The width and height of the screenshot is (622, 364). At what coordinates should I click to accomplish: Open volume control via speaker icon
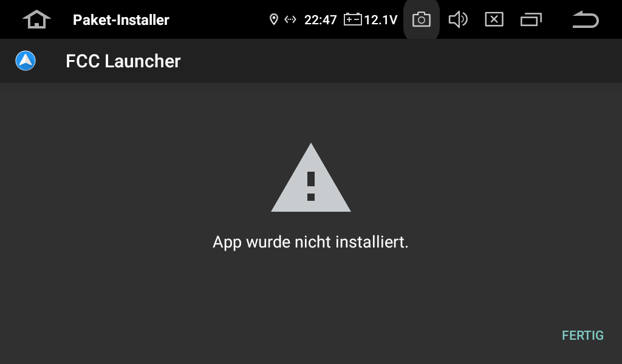[x=458, y=19]
